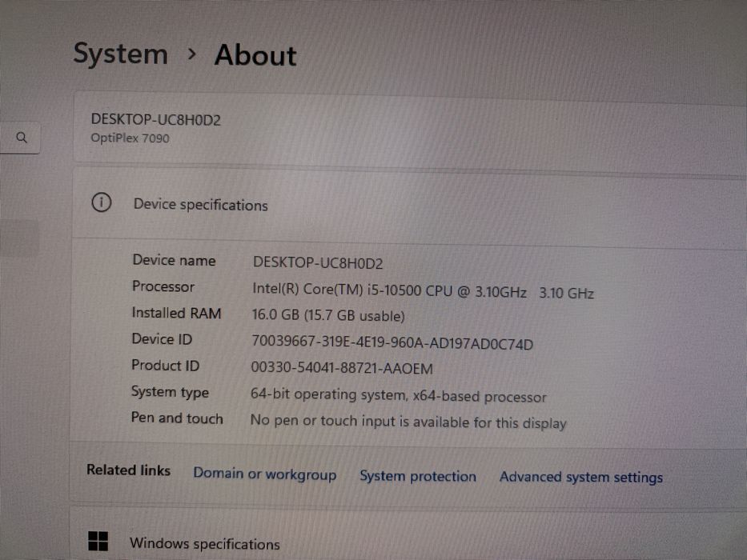Go back to System in the breadcrumb
Screen dimensions: 747x560
coord(121,54)
